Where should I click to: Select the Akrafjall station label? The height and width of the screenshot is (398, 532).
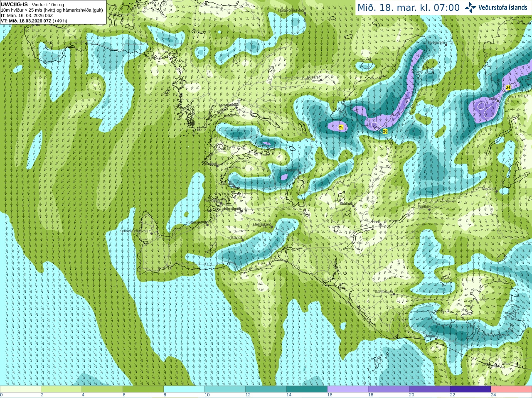tap(210, 163)
